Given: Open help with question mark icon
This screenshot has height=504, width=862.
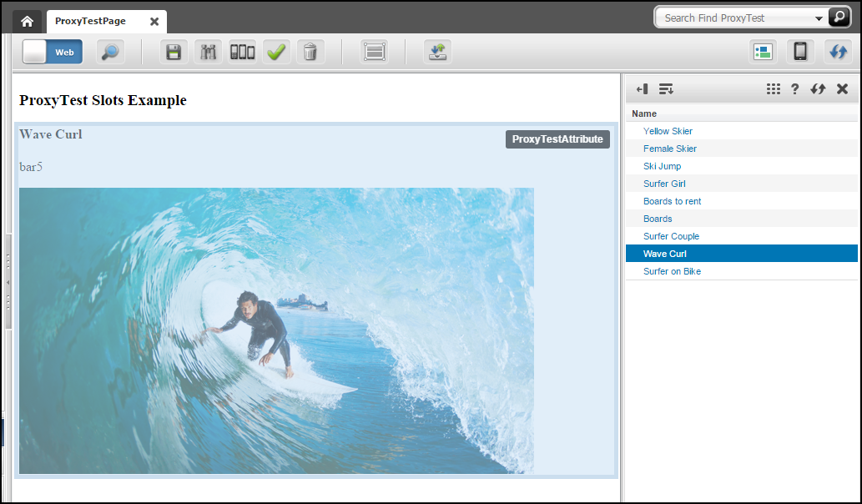Looking at the screenshot, I should [x=794, y=89].
